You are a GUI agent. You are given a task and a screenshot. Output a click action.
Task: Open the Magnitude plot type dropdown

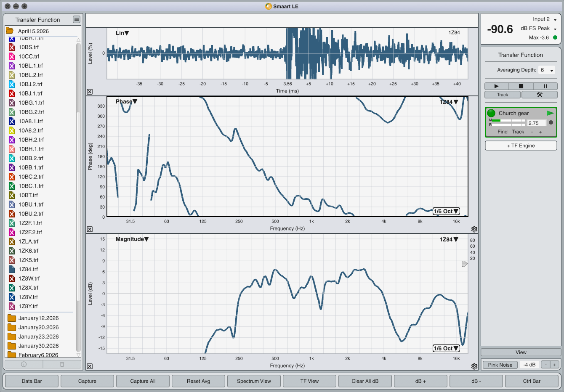click(x=132, y=239)
